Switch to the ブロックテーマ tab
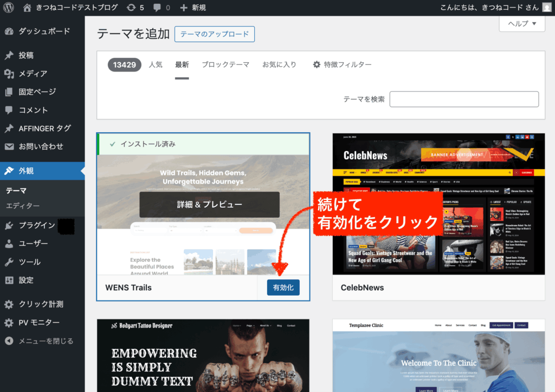The height and width of the screenshot is (392, 555). (225, 64)
